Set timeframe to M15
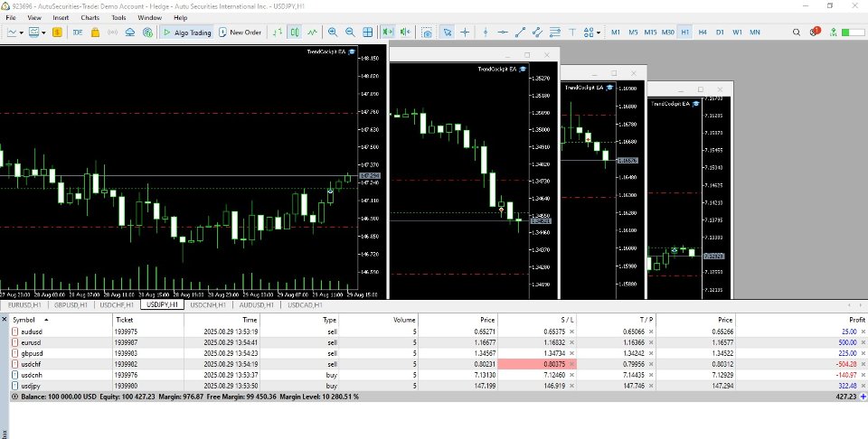This screenshot has height=439, width=868. (x=650, y=33)
